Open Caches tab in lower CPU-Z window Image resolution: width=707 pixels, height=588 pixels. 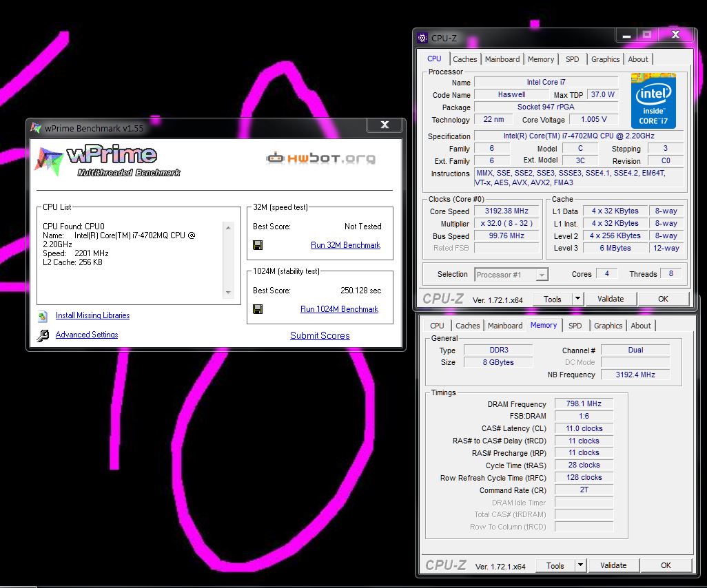point(468,325)
